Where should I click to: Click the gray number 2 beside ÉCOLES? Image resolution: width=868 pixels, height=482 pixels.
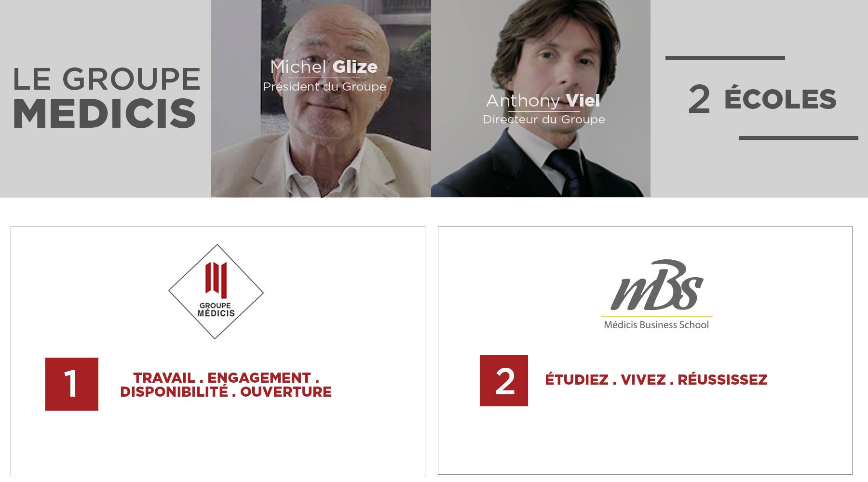[x=699, y=99]
